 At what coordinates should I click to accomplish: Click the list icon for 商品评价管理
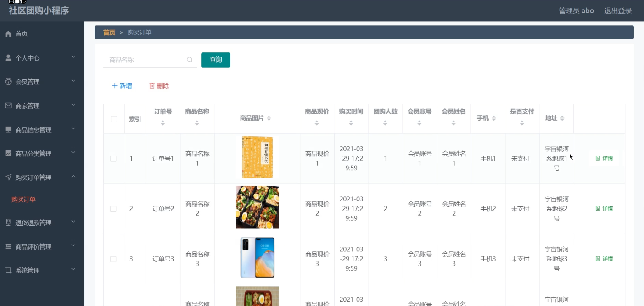(8, 246)
